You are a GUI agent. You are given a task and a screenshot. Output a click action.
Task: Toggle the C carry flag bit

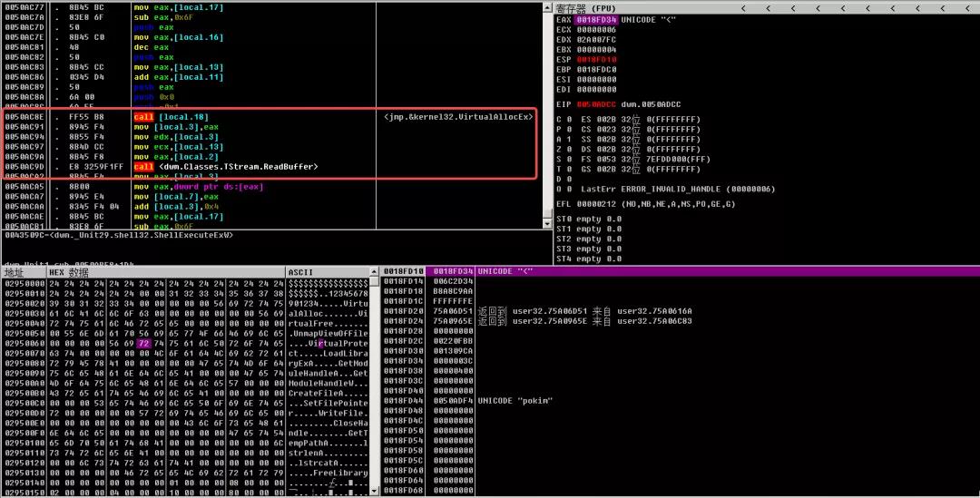(x=567, y=119)
